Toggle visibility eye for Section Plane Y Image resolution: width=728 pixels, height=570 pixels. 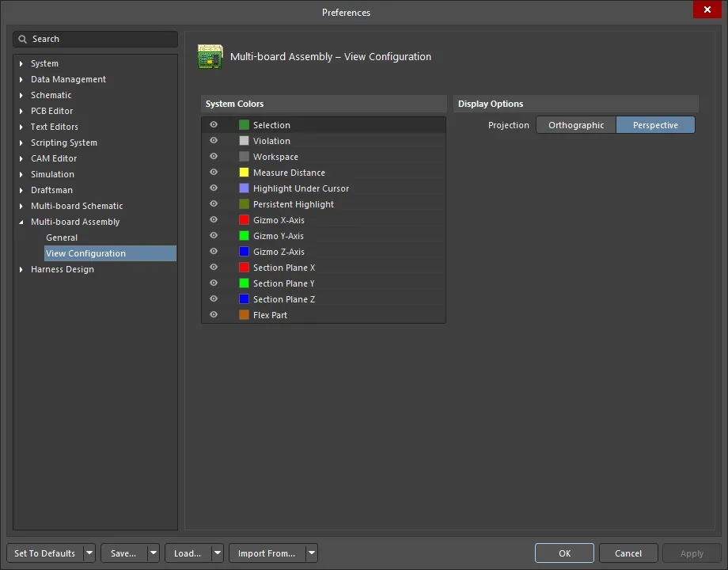coord(214,283)
